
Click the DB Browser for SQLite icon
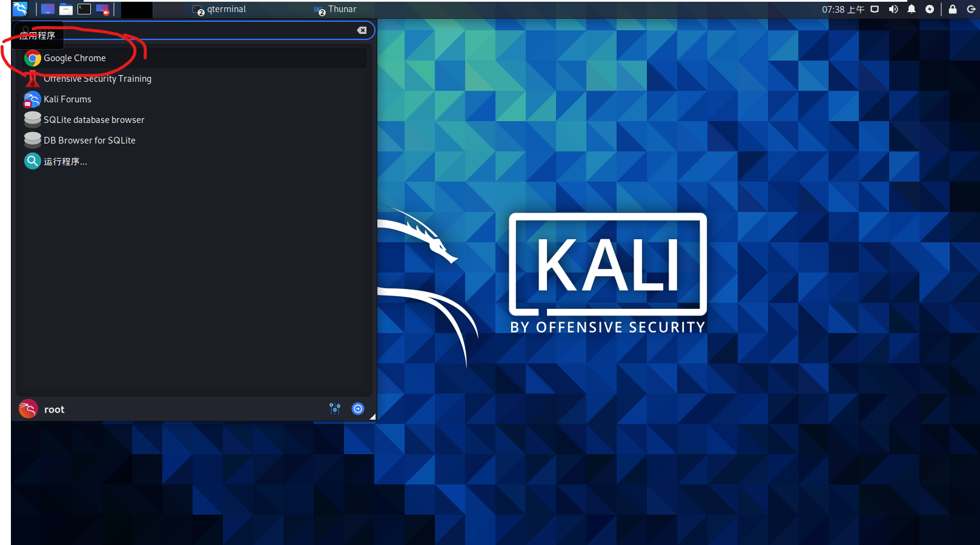click(x=33, y=140)
